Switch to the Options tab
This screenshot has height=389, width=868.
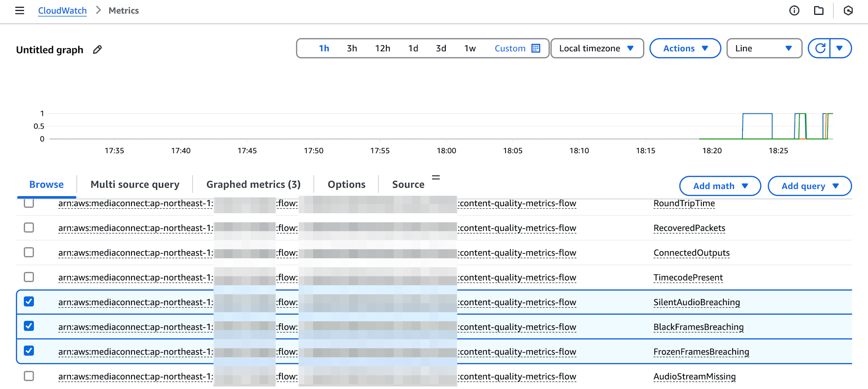(346, 184)
